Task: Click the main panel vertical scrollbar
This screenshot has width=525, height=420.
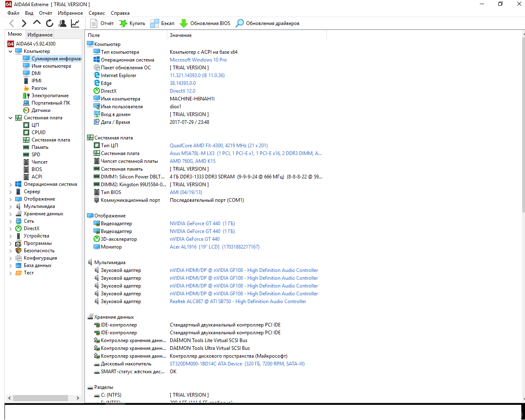Action: [523, 126]
